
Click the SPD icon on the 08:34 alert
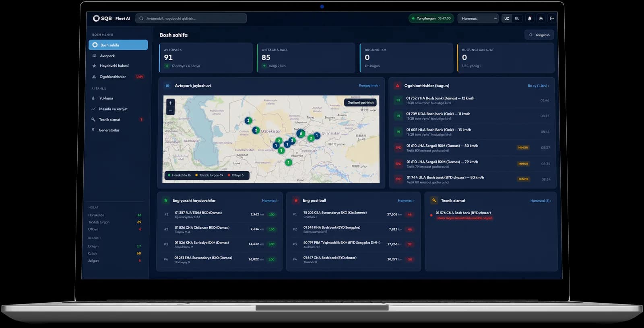coord(398,179)
